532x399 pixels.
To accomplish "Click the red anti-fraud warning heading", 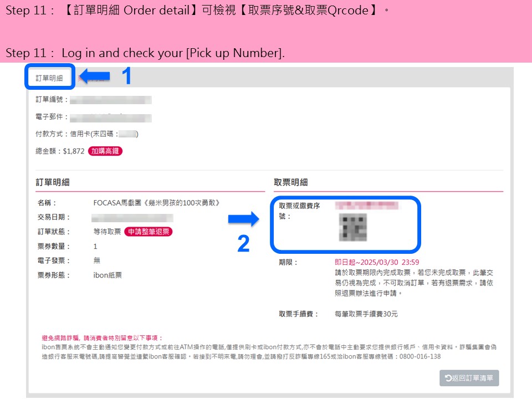I will click(102, 338).
